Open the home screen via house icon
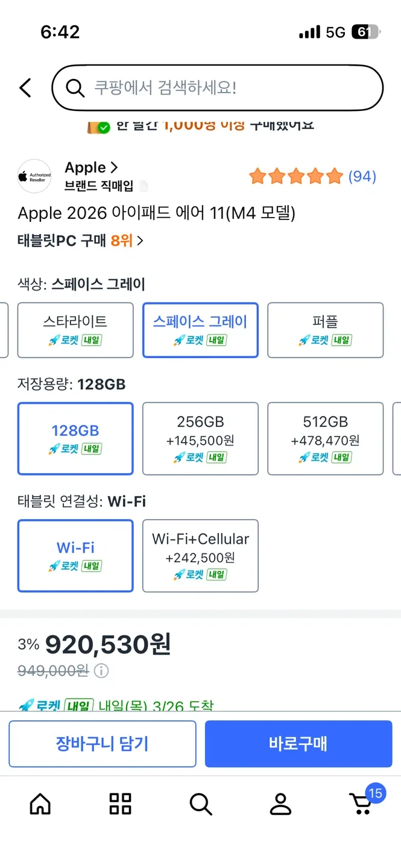The image size is (401, 868). tap(40, 804)
